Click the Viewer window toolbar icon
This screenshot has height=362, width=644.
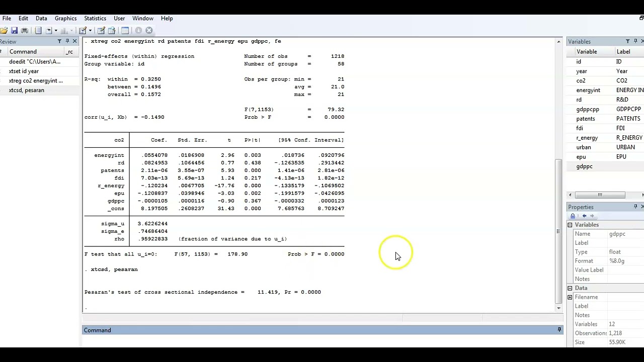(49, 30)
